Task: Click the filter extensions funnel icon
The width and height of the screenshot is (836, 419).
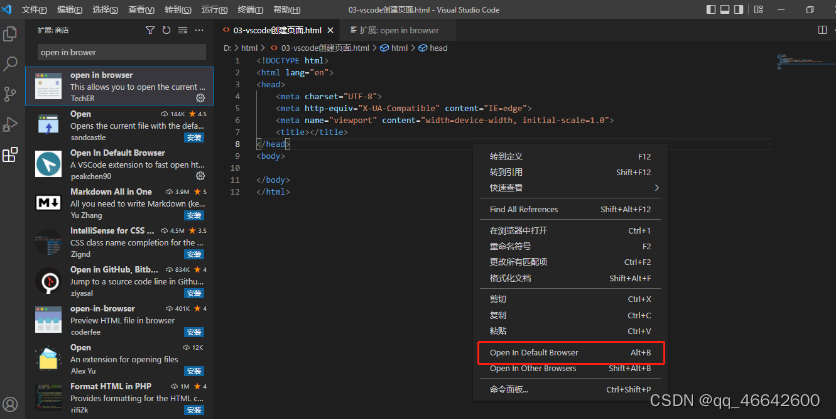Action: click(x=150, y=30)
